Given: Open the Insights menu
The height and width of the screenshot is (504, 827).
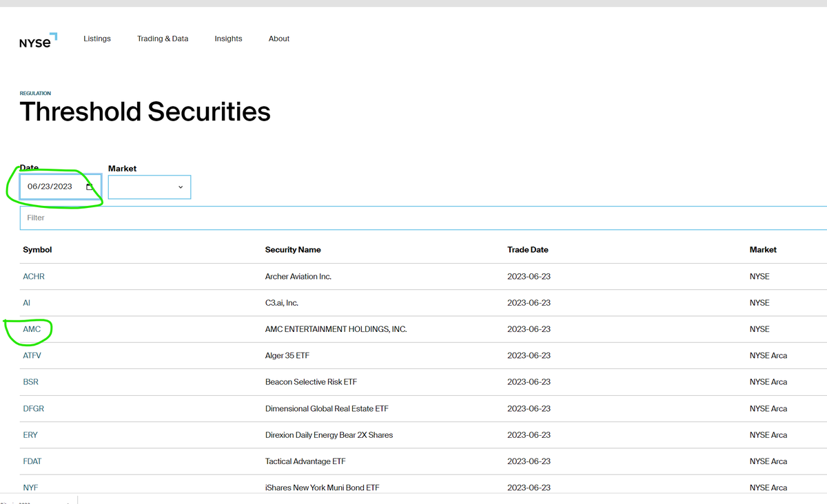Looking at the screenshot, I should pyautogui.click(x=228, y=39).
